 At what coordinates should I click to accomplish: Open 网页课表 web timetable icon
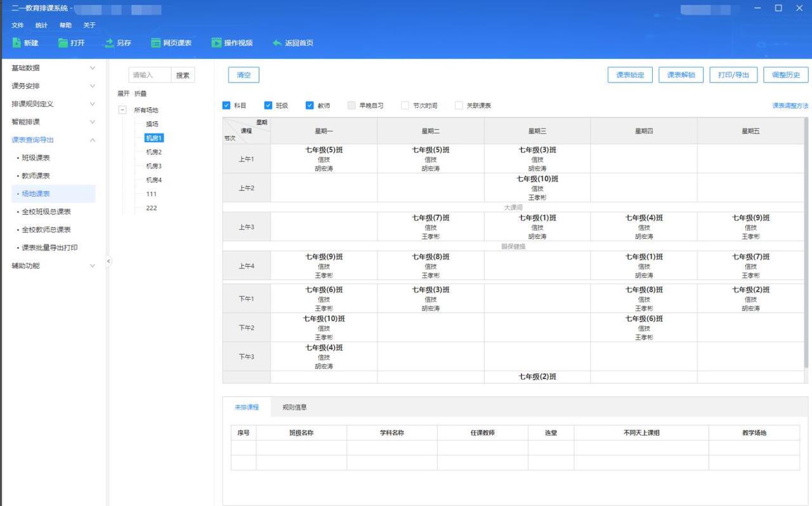pyautogui.click(x=155, y=43)
